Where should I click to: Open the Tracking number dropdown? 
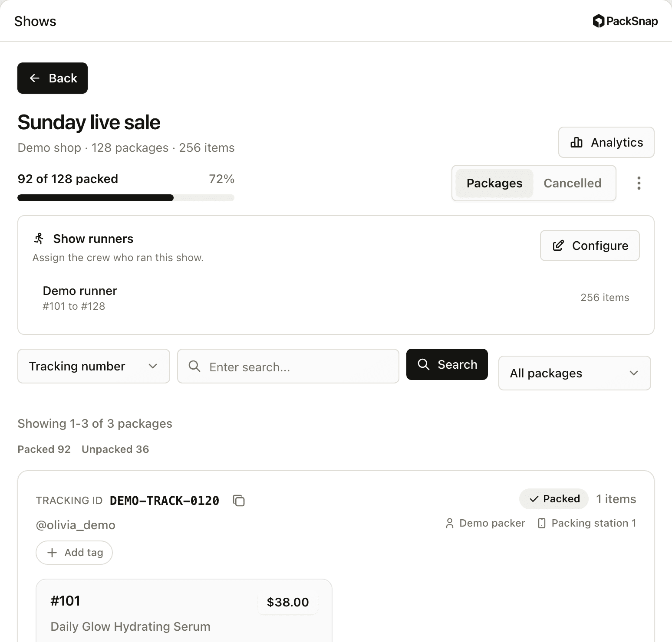94,366
